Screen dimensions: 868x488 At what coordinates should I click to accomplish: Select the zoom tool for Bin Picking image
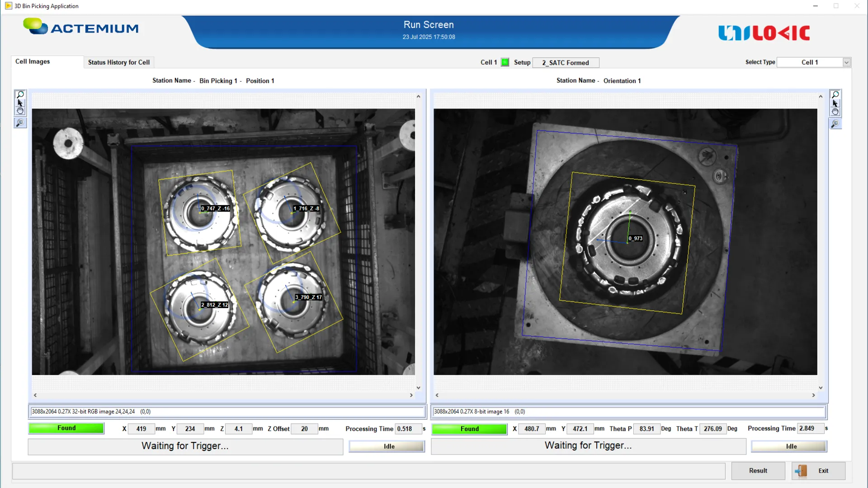pos(20,94)
